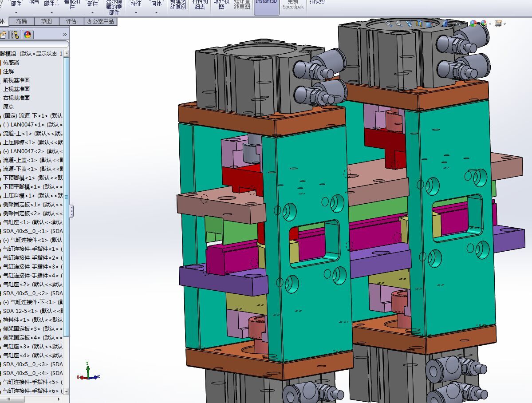
Task: Open Apply Scene dropdown arrow
Action: [490, 24]
